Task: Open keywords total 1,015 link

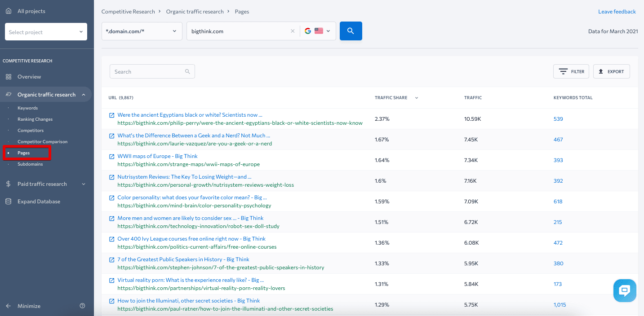Action: pyautogui.click(x=560, y=305)
